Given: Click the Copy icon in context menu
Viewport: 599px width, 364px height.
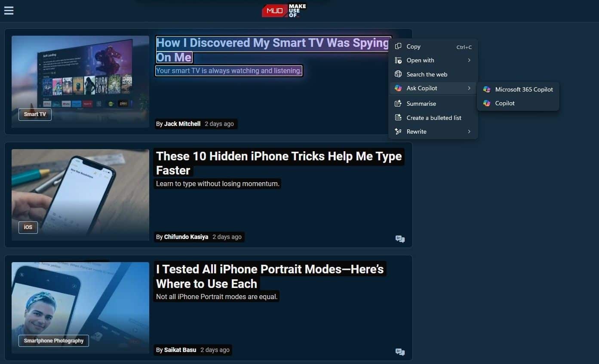Looking at the screenshot, I should click(x=398, y=46).
